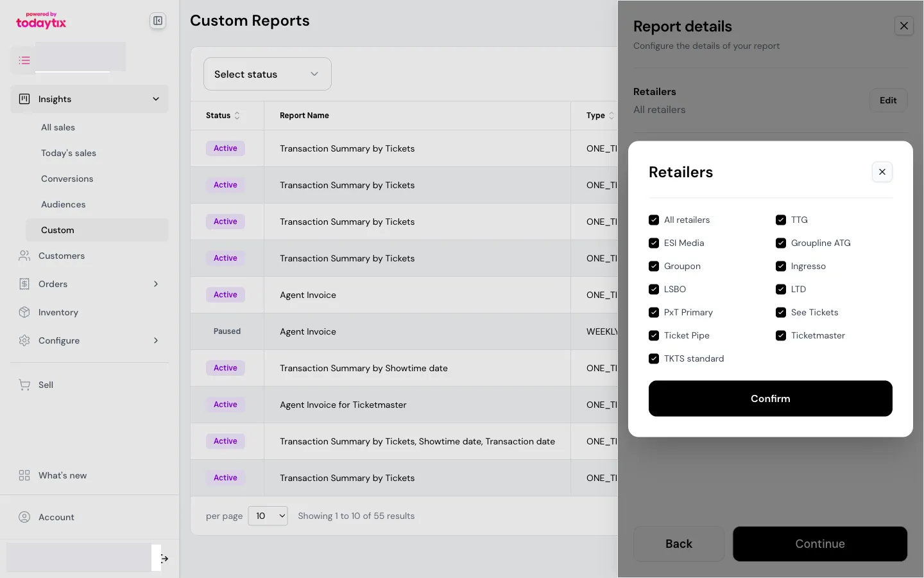The height and width of the screenshot is (578, 924).
Task: Click Agent Invoice for Ticketmaster report
Action: click(343, 405)
